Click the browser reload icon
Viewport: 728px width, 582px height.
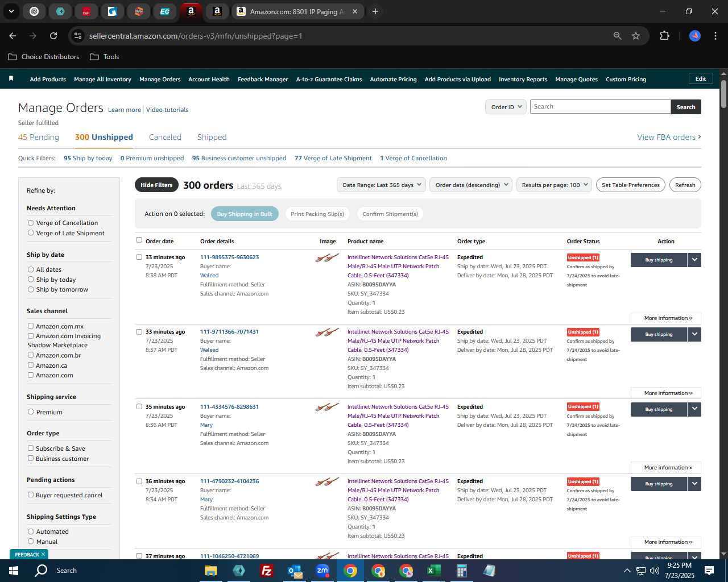click(53, 36)
